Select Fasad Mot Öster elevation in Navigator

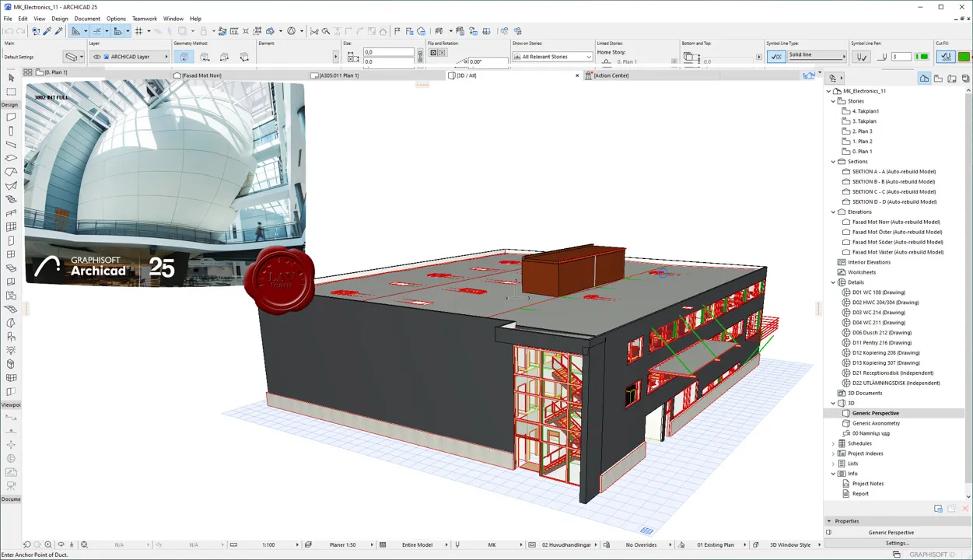click(897, 232)
